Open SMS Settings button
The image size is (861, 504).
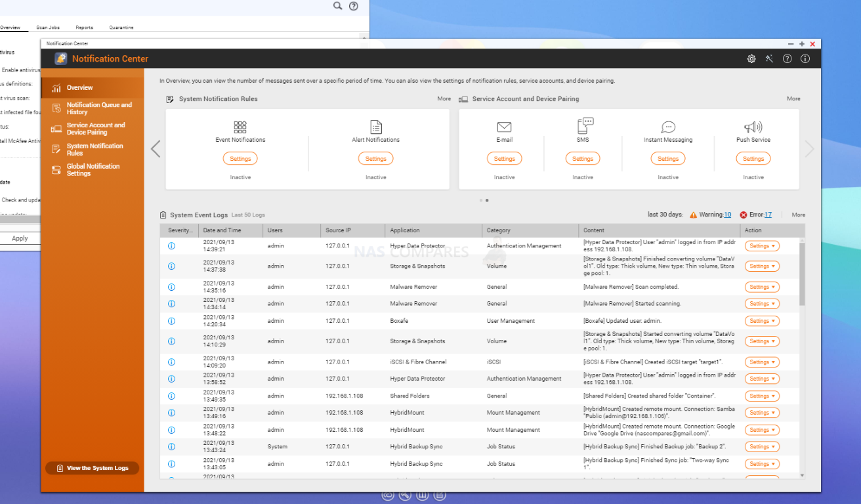click(583, 159)
